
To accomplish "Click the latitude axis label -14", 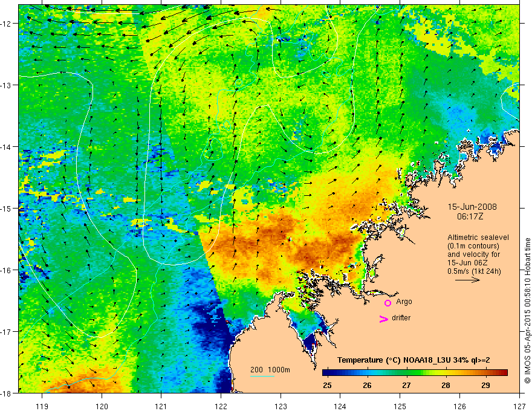I will pyautogui.click(x=6, y=147).
